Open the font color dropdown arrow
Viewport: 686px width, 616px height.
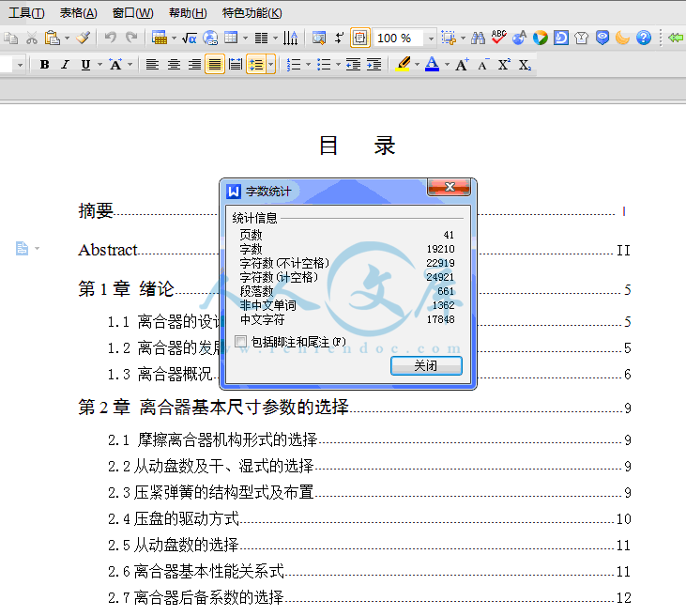tap(447, 65)
